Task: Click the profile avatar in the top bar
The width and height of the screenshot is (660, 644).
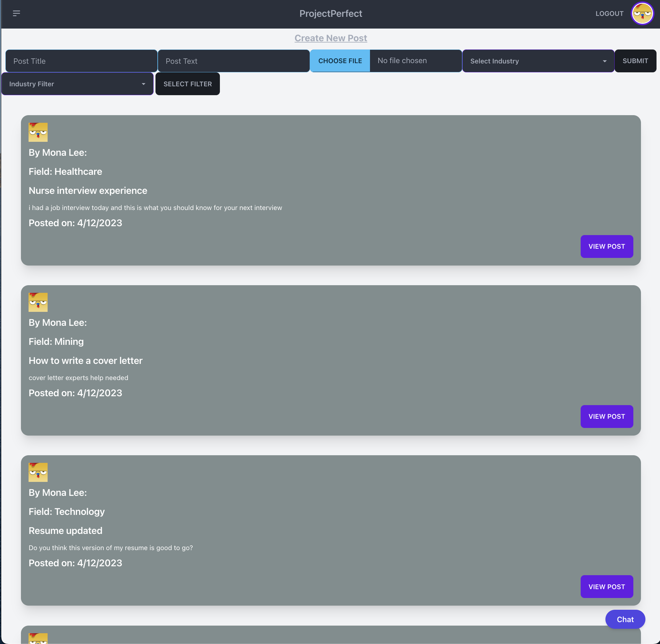Action: coord(642,13)
